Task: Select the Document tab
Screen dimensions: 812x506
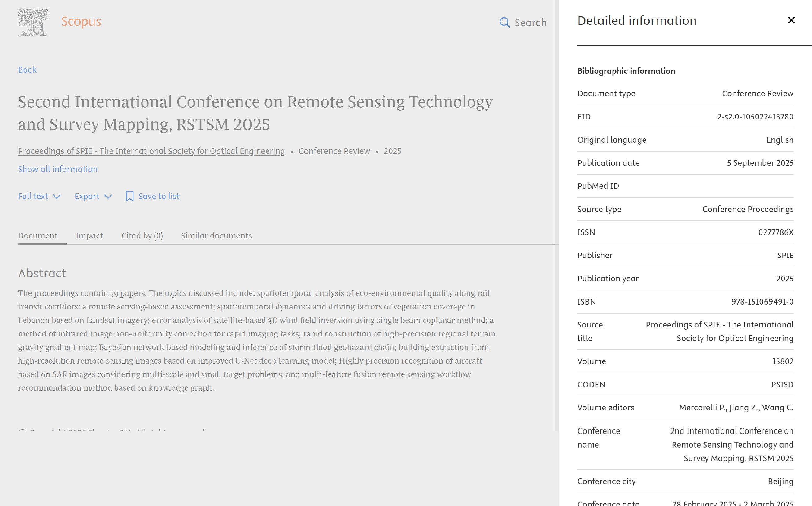Action: point(38,236)
